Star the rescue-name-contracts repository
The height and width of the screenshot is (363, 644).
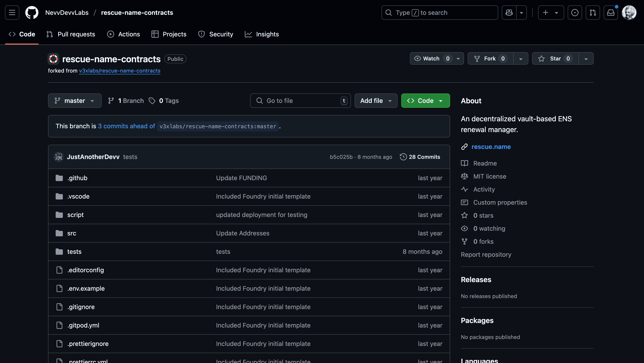point(555,59)
